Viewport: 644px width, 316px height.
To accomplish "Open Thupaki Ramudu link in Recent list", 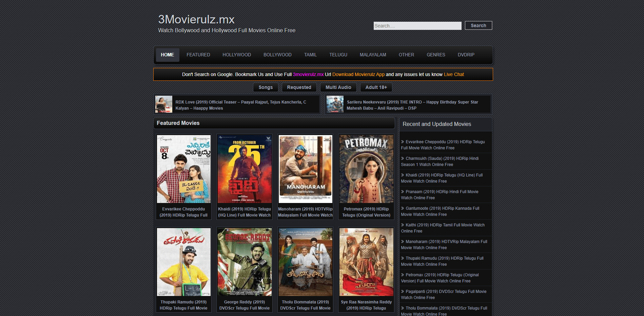I will pyautogui.click(x=442, y=261).
